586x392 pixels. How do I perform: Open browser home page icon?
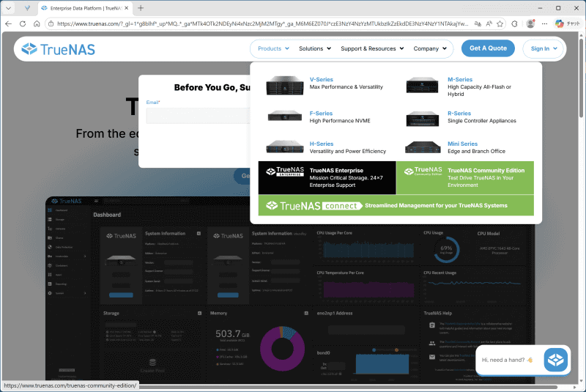[x=37, y=23]
